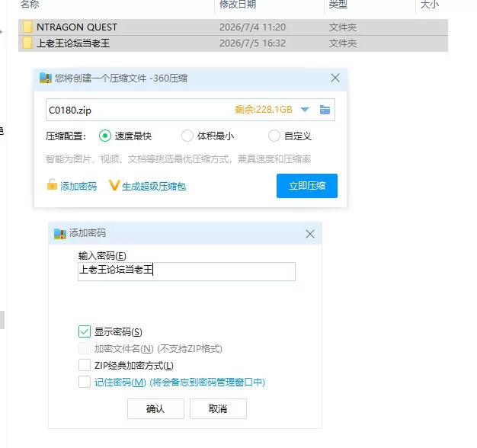This screenshot has height=448, width=477.
Task: Click the disabled 加密文件名(N) checkbox
Action: (x=85, y=348)
